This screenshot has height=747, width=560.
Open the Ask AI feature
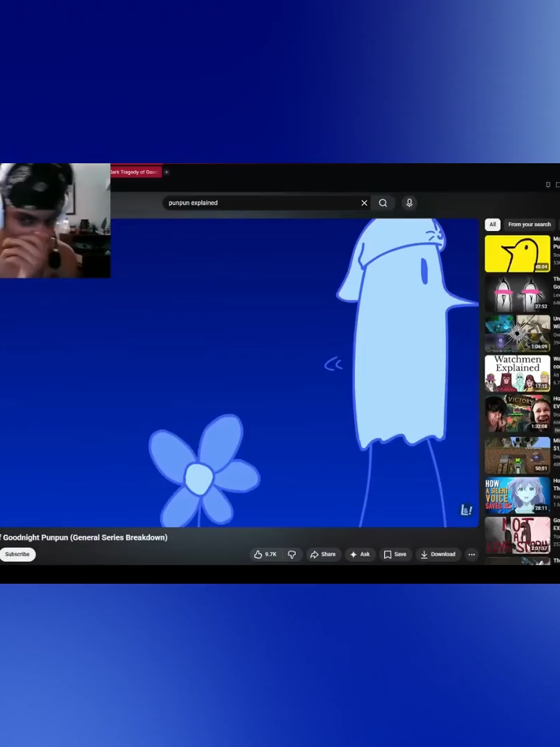tap(360, 554)
